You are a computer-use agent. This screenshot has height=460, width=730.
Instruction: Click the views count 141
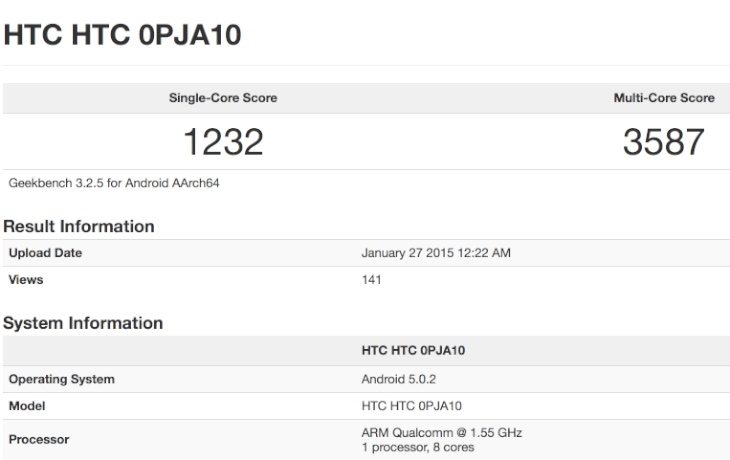(372, 280)
